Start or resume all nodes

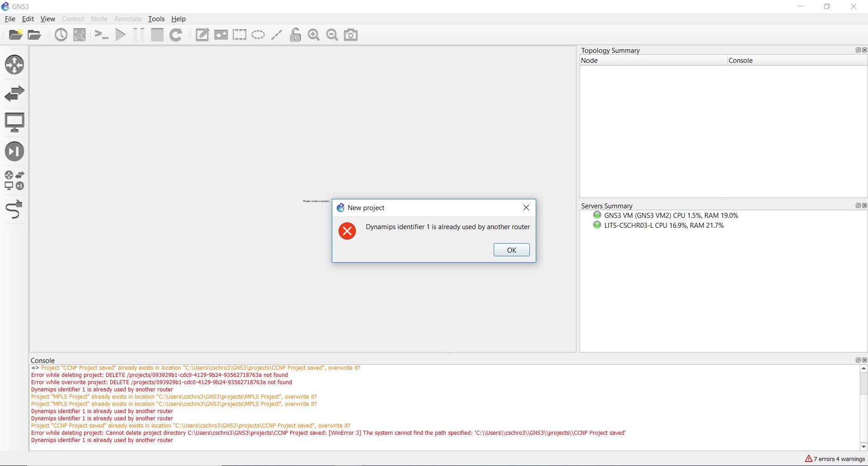pyautogui.click(x=120, y=35)
